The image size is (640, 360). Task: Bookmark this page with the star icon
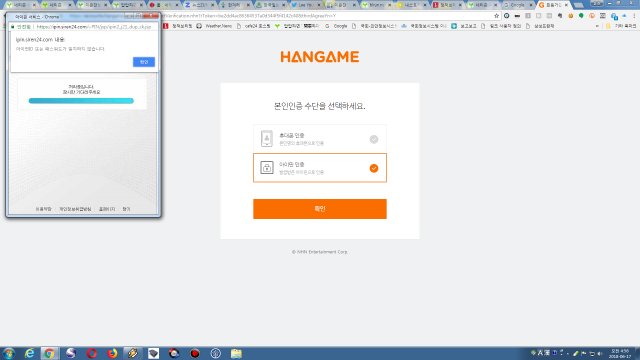pyautogui.click(x=496, y=16)
